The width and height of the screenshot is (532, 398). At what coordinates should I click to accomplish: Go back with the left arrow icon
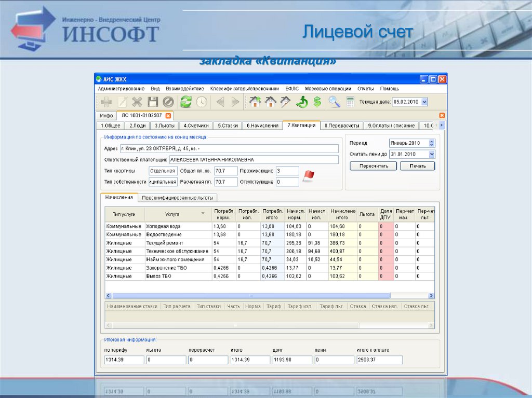pyautogui.click(x=220, y=102)
